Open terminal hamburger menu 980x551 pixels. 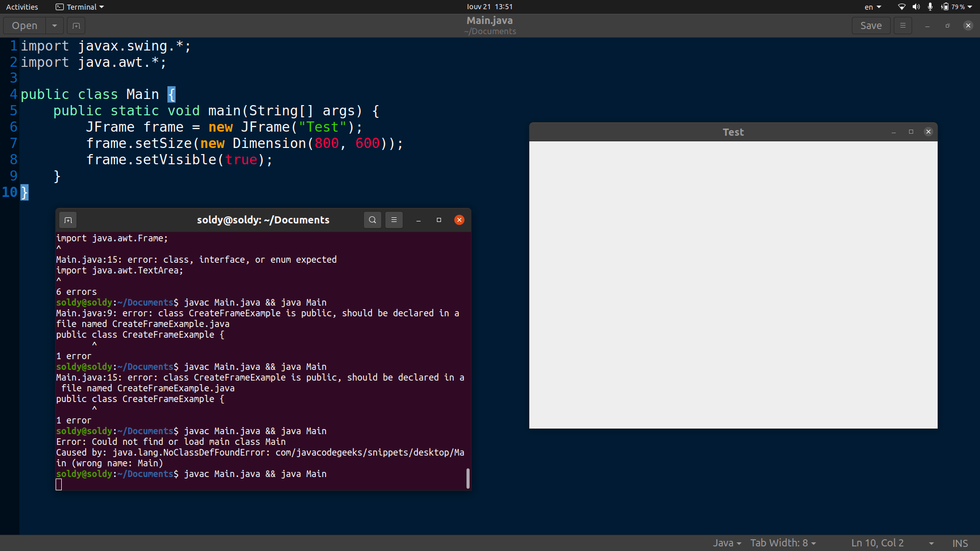tap(394, 220)
